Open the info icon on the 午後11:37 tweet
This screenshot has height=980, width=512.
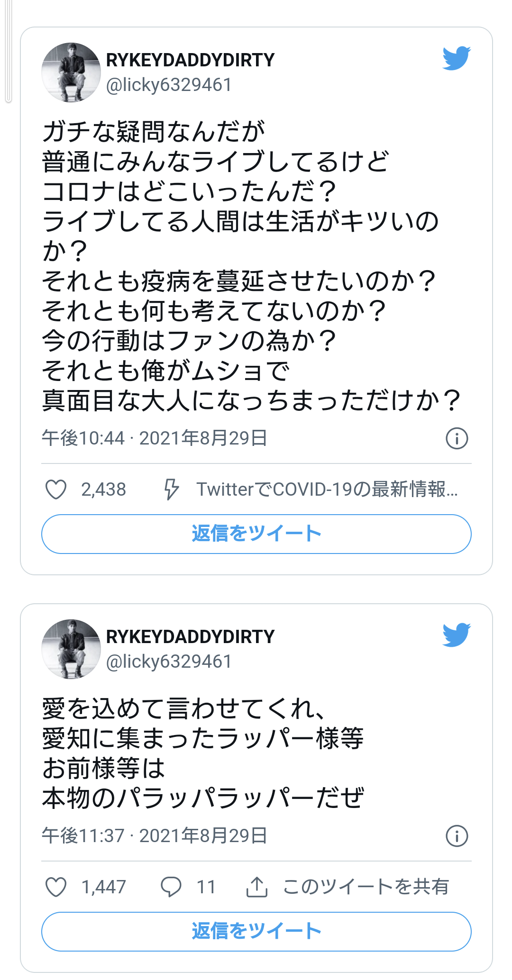point(457,835)
